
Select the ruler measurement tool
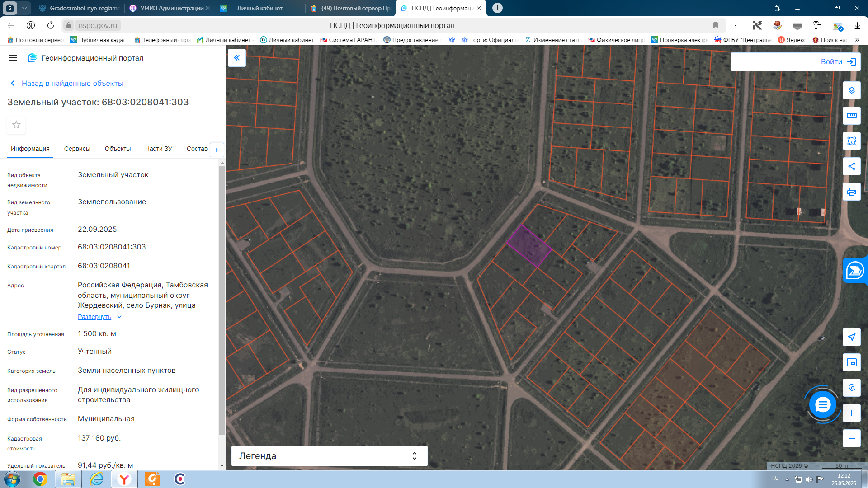[x=851, y=116]
